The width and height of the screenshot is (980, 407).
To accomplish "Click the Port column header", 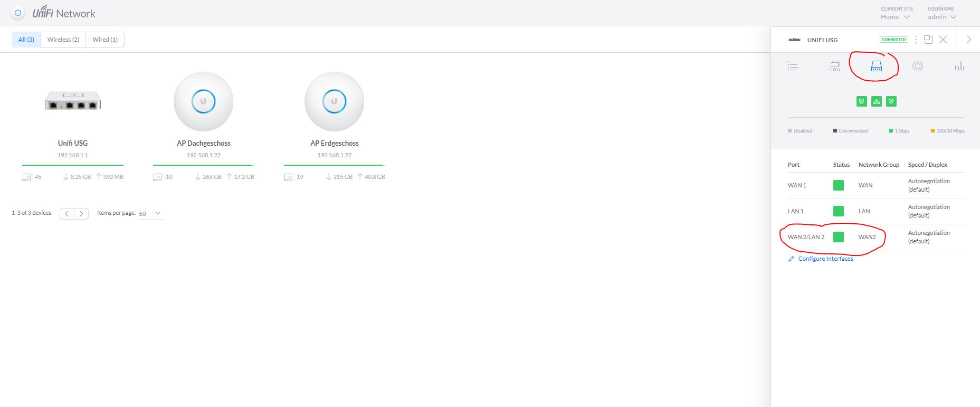I will pos(794,165).
